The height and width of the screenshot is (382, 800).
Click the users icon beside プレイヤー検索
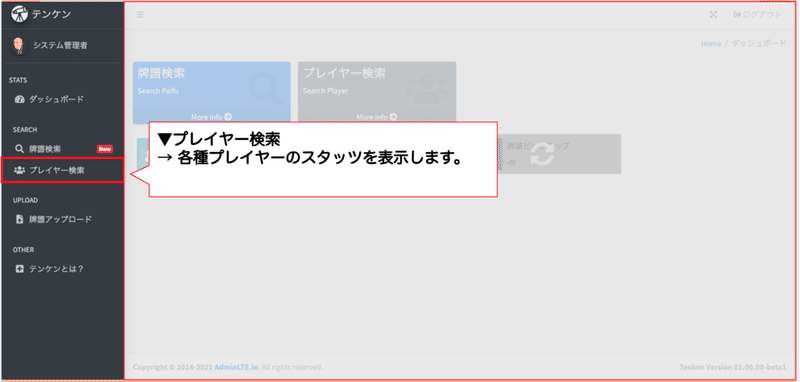19,170
